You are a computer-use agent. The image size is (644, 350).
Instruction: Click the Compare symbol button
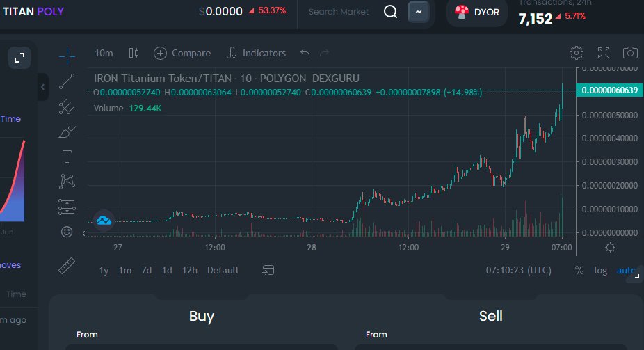click(x=182, y=53)
